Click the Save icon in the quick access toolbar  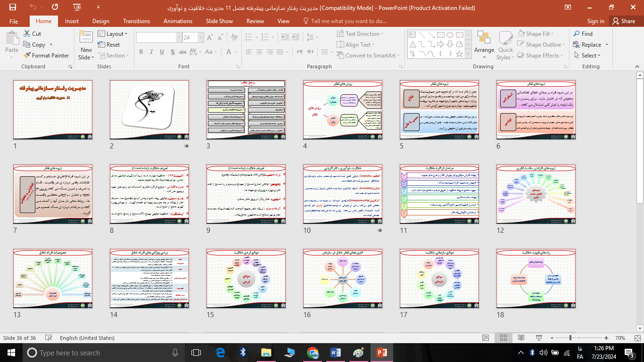coord(12,7)
